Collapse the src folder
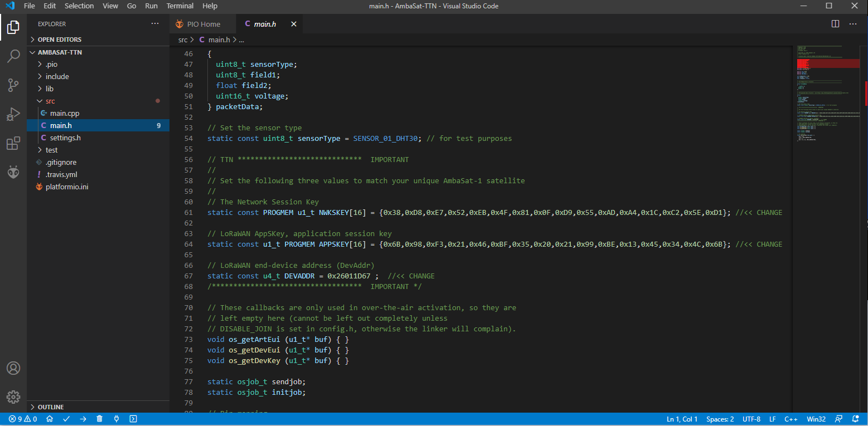This screenshot has width=868, height=426. point(98,101)
